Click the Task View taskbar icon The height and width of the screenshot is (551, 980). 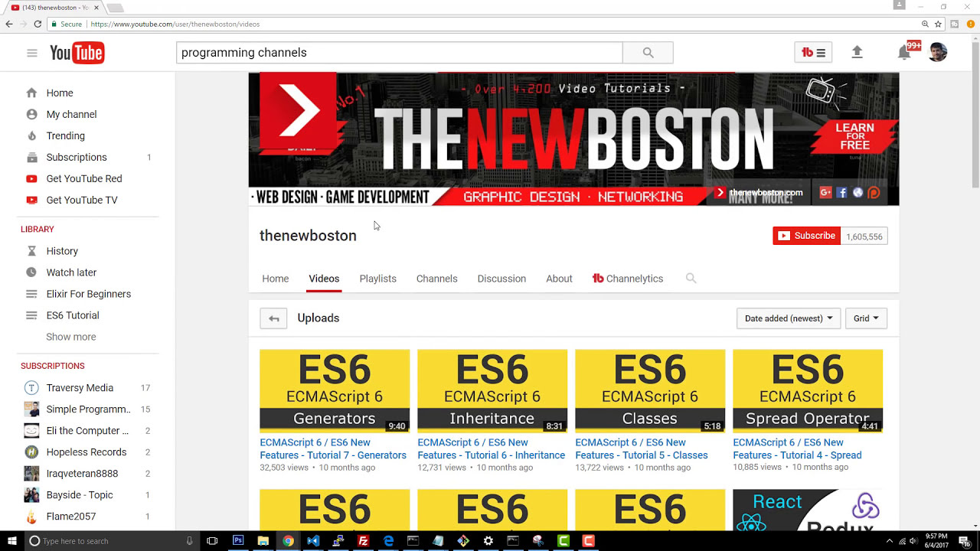pos(212,541)
